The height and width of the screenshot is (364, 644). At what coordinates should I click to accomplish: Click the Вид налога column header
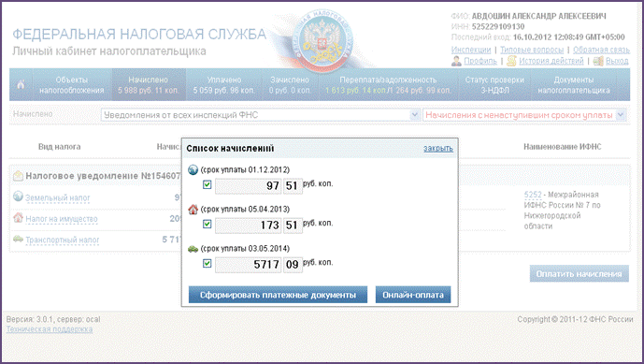59,147
